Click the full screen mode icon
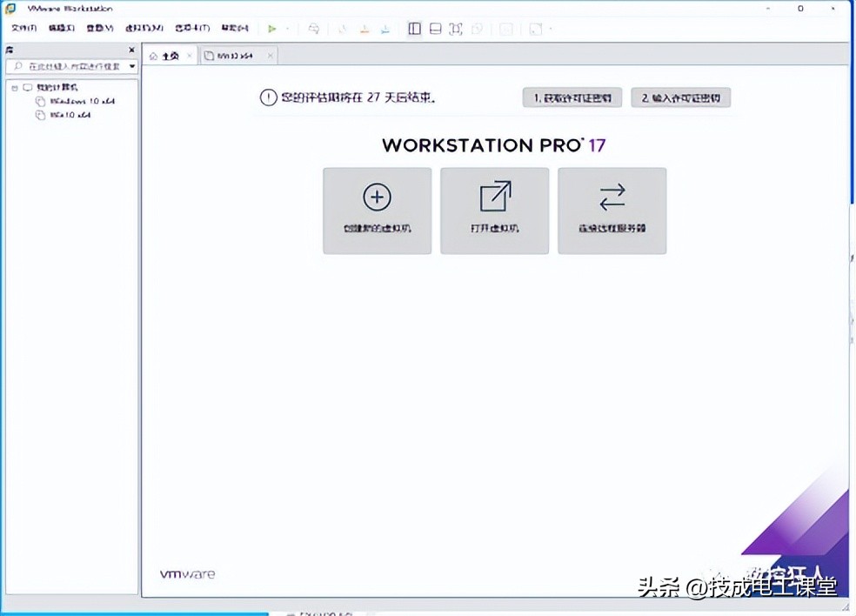This screenshot has height=616, width=856. 456,29
